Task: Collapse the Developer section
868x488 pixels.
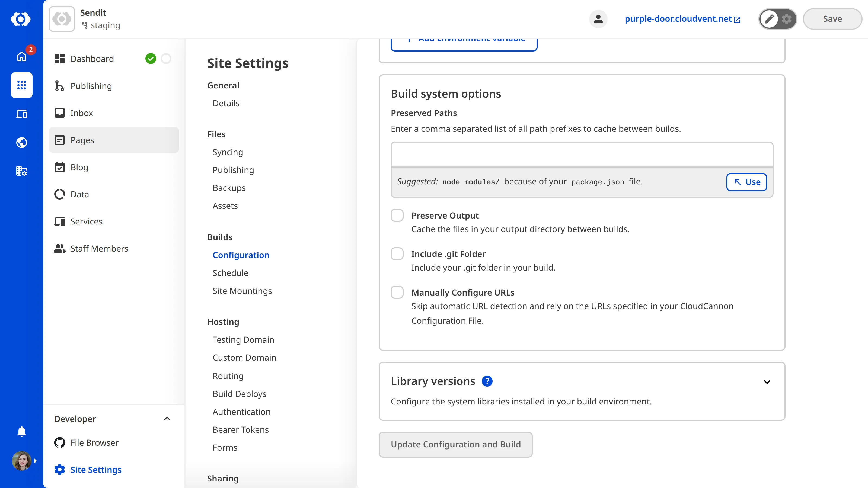Action: coord(167,419)
